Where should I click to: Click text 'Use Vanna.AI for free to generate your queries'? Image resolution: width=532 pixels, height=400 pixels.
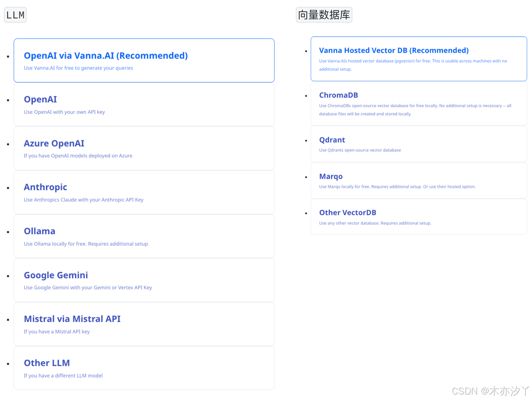point(78,68)
